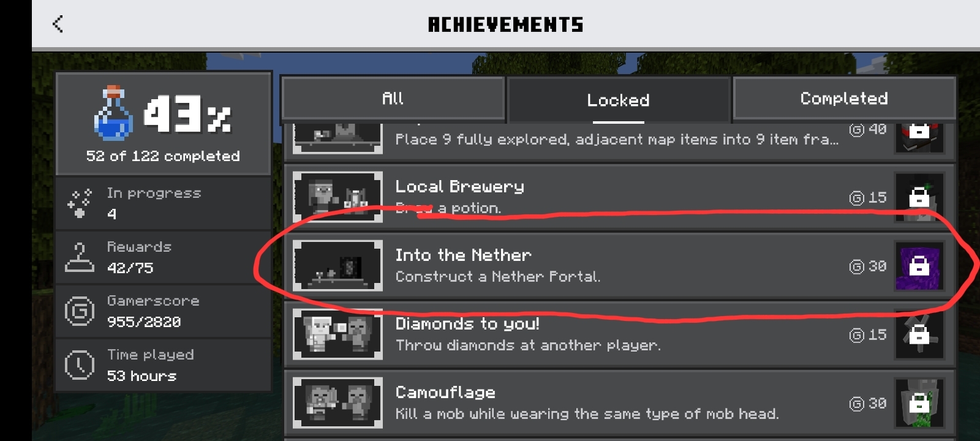Open the Completed tab

click(843, 98)
